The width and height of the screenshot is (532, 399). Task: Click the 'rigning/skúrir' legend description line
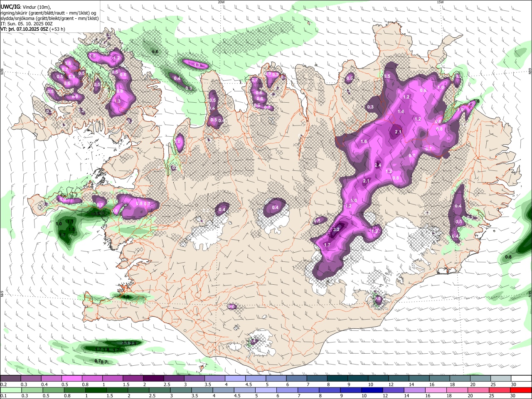coord(49,13)
